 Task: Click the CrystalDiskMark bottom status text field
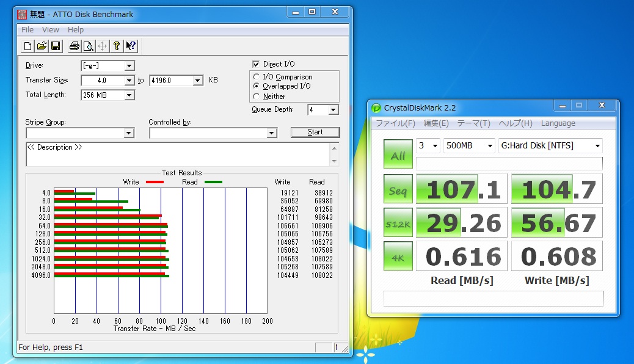point(493,299)
